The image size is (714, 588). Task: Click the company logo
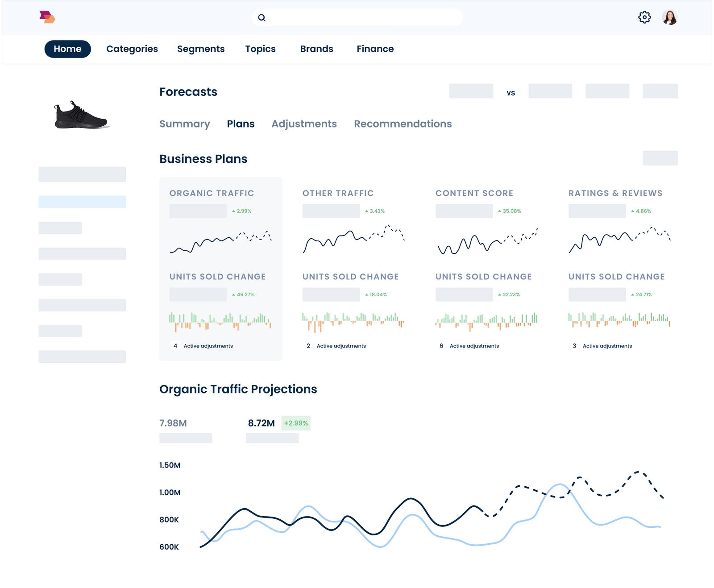47,17
